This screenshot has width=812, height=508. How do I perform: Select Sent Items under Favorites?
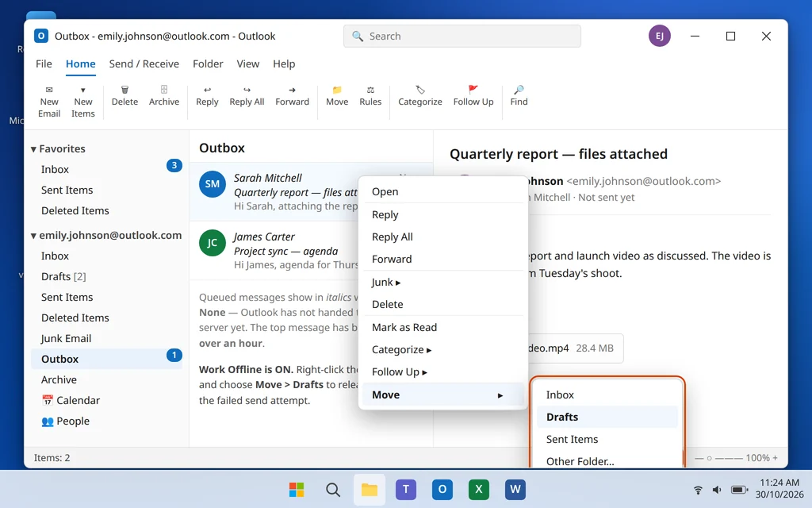107,190
